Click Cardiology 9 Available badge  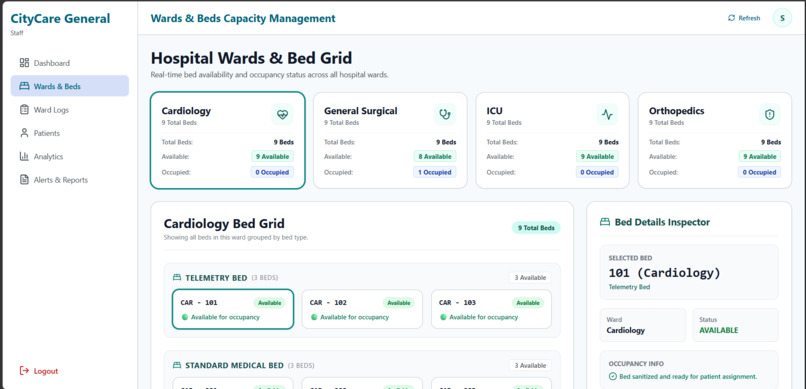click(x=272, y=156)
